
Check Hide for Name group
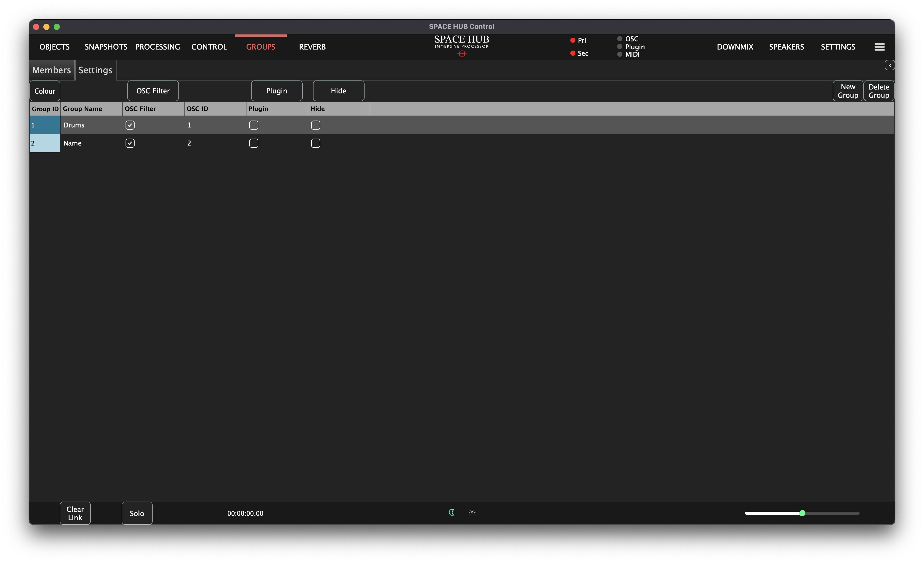point(315,143)
